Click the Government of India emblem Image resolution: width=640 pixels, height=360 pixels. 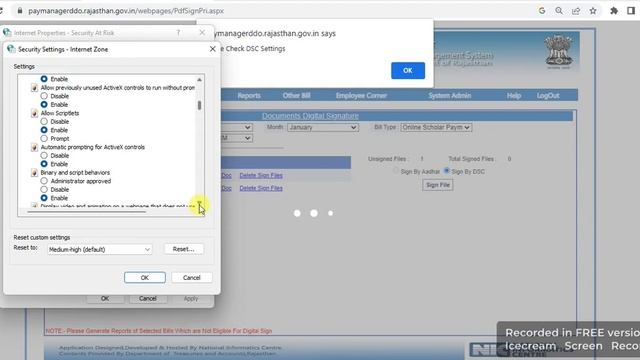click(559, 52)
